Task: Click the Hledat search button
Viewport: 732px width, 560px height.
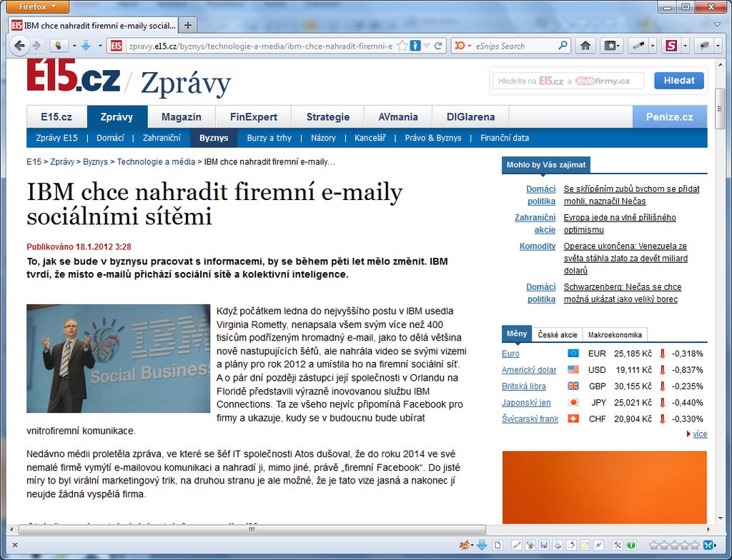Action: click(679, 80)
